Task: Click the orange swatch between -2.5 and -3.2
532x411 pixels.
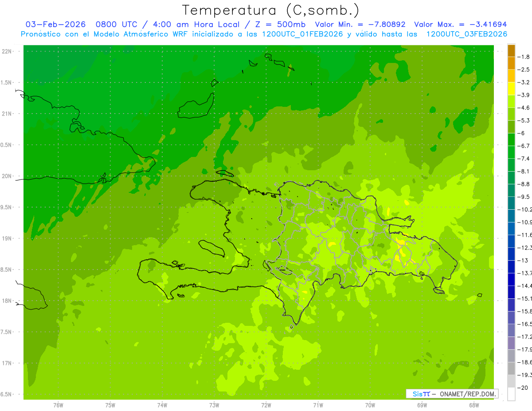Action: [511, 76]
